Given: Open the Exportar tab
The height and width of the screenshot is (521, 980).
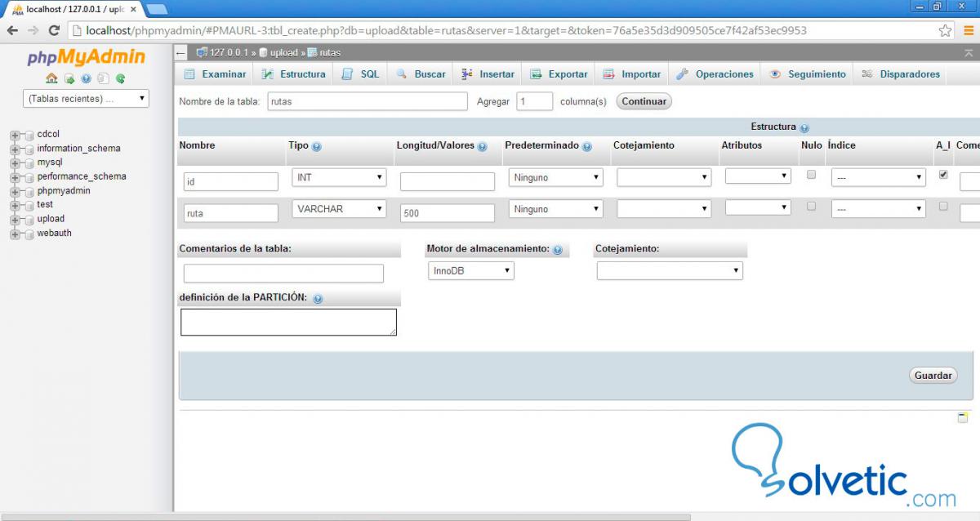Looking at the screenshot, I should pyautogui.click(x=559, y=74).
